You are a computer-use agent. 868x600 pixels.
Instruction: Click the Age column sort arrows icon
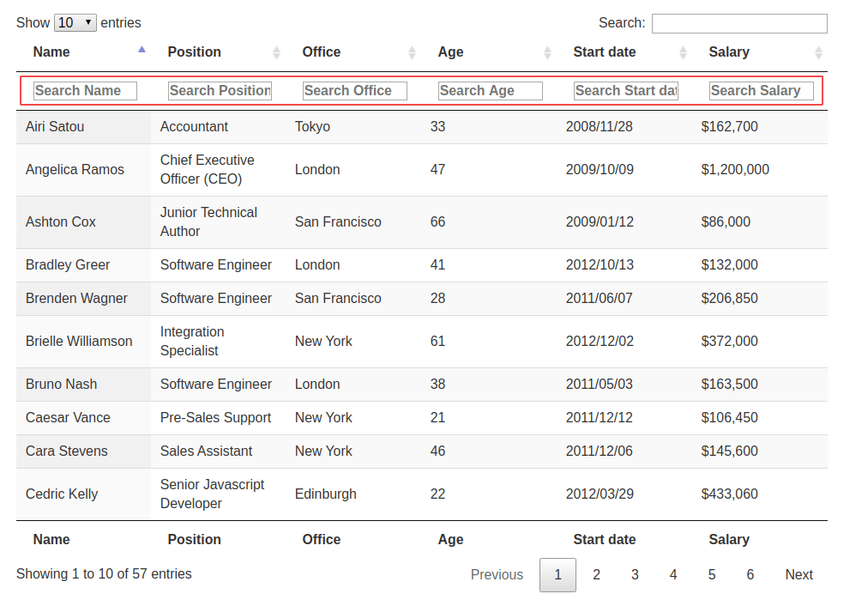547,52
